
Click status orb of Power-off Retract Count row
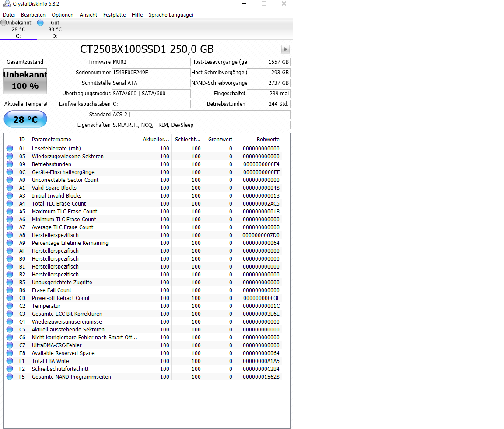click(x=10, y=298)
